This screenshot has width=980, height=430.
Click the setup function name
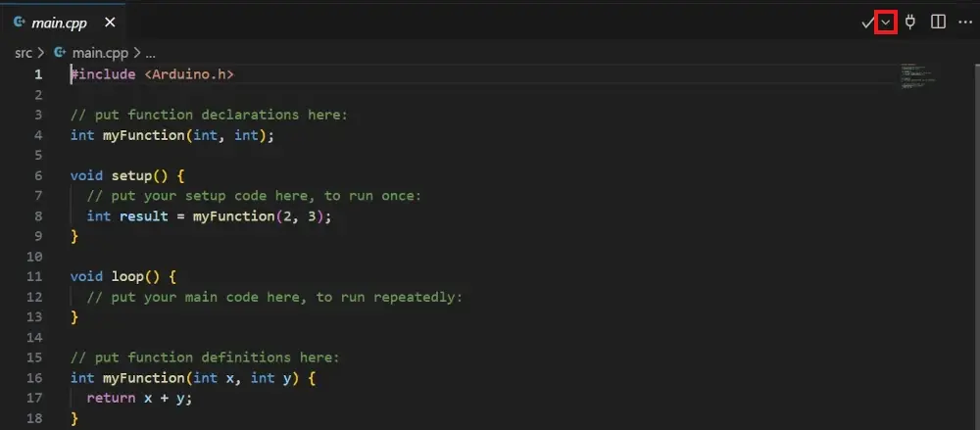pyautogui.click(x=130, y=175)
